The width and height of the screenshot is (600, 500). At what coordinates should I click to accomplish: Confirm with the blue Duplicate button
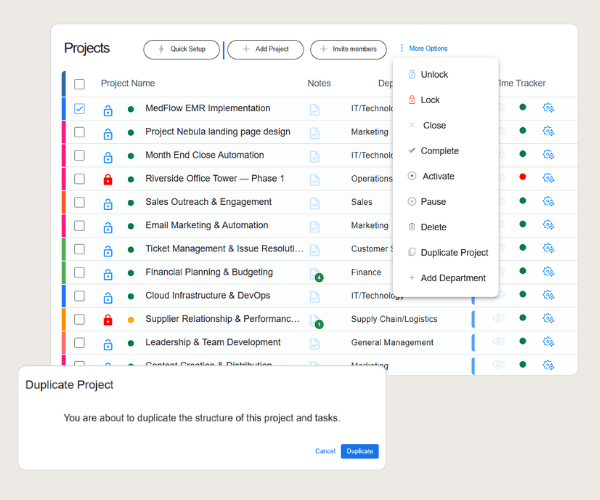click(360, 451)
